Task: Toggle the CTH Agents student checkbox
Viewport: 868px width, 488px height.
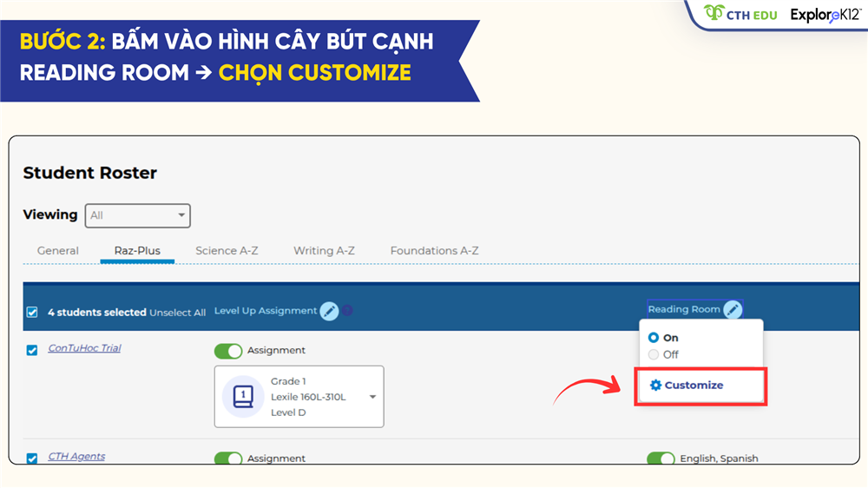Action: tap(32, 458)
